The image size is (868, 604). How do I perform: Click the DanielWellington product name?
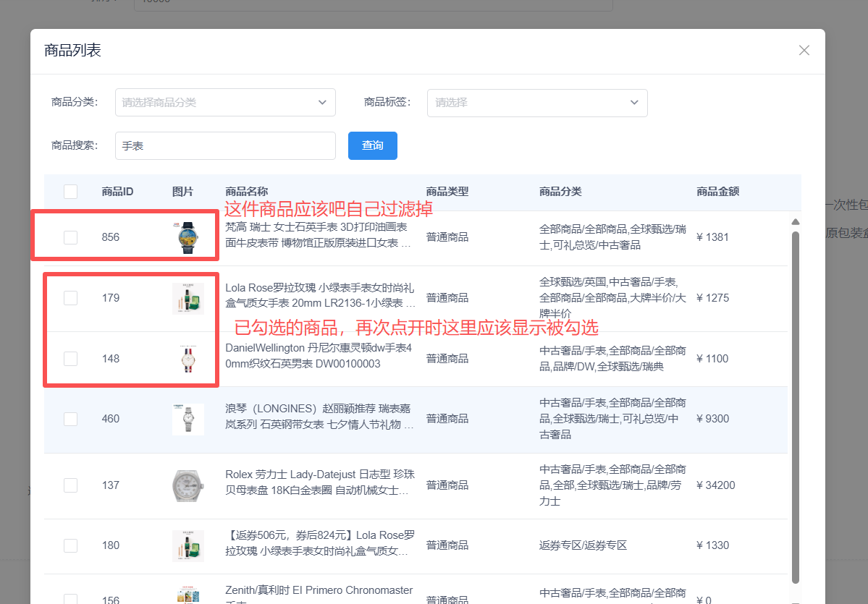coord(319,356)
